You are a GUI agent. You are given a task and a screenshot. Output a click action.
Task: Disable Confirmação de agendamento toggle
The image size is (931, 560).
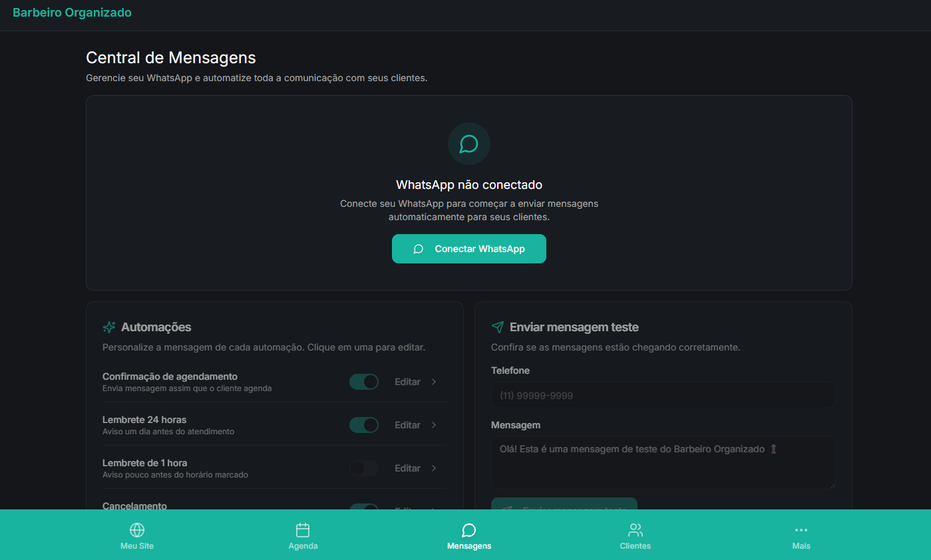point(364,382)
